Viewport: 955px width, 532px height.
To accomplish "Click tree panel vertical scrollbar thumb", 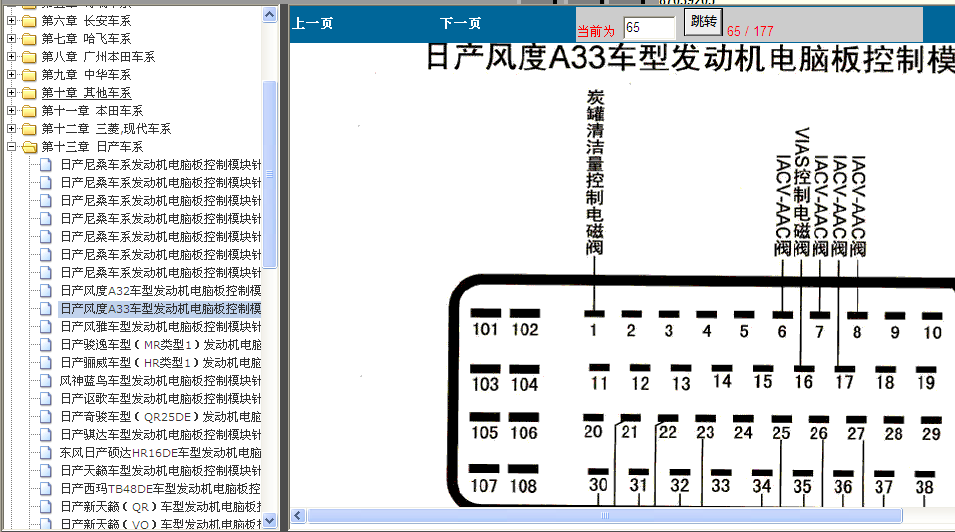I will coord(270,174).
